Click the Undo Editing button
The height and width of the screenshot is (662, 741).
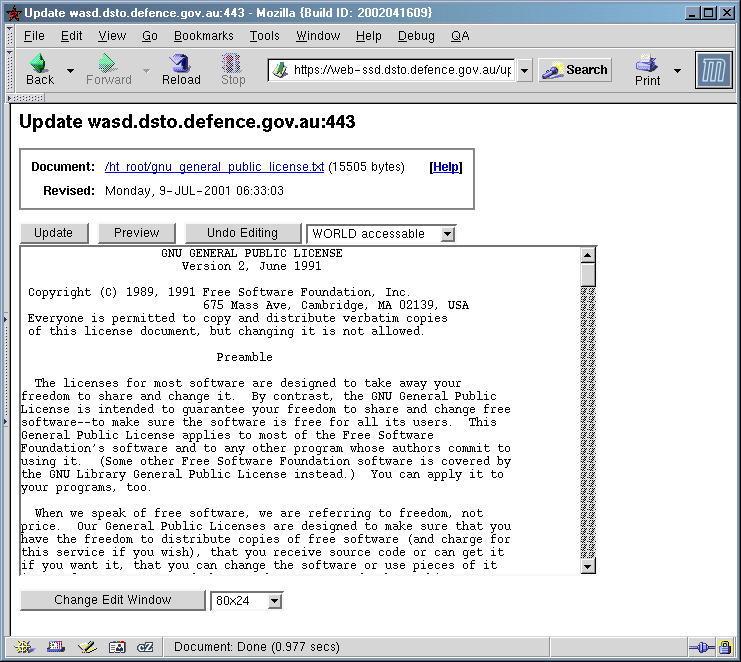242,233
